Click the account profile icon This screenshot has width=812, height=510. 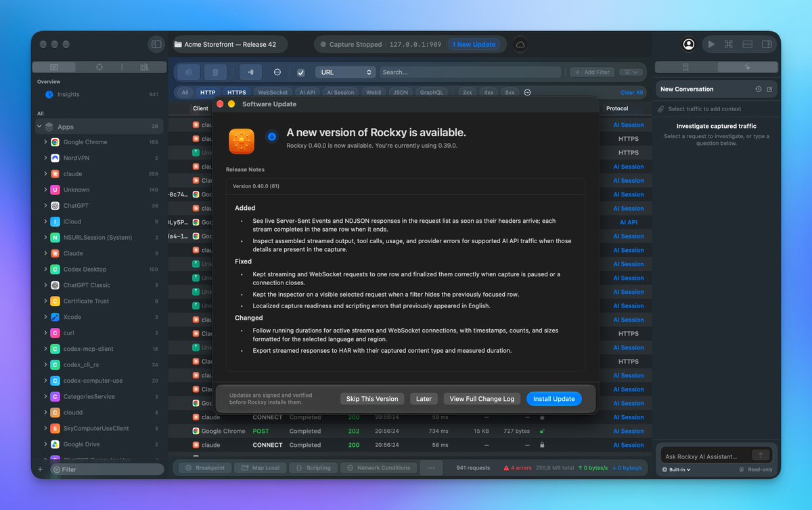[x=689, y=44]
